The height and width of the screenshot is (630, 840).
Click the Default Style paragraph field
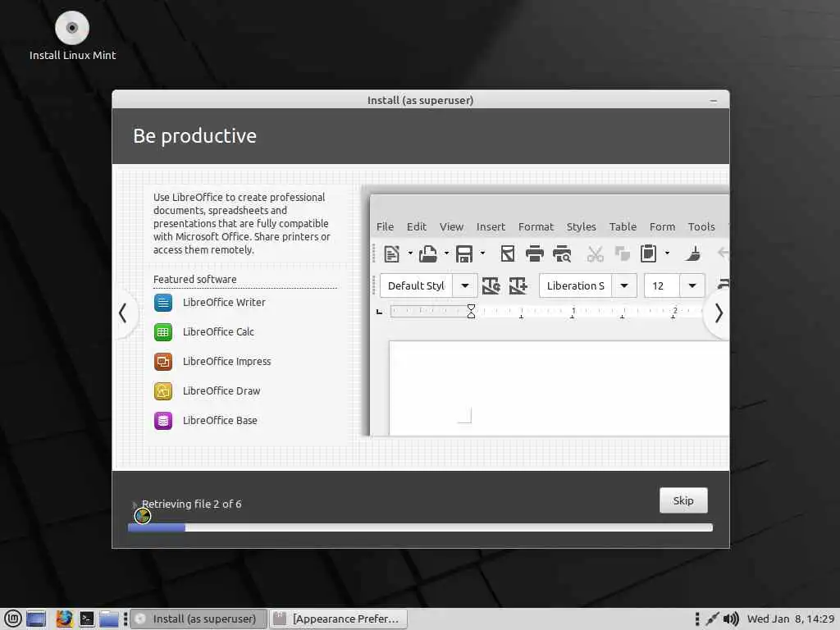tap(416, 285)
